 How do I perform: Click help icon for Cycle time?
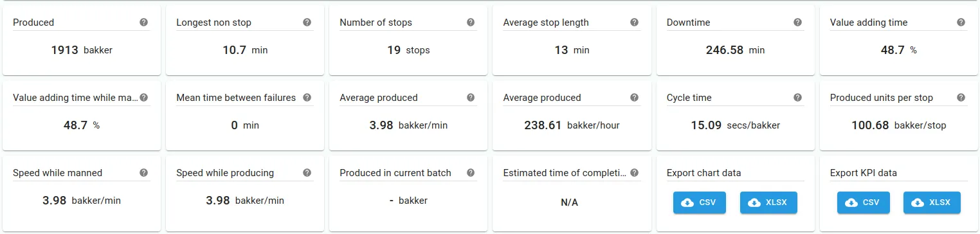[x=798, y=98]
